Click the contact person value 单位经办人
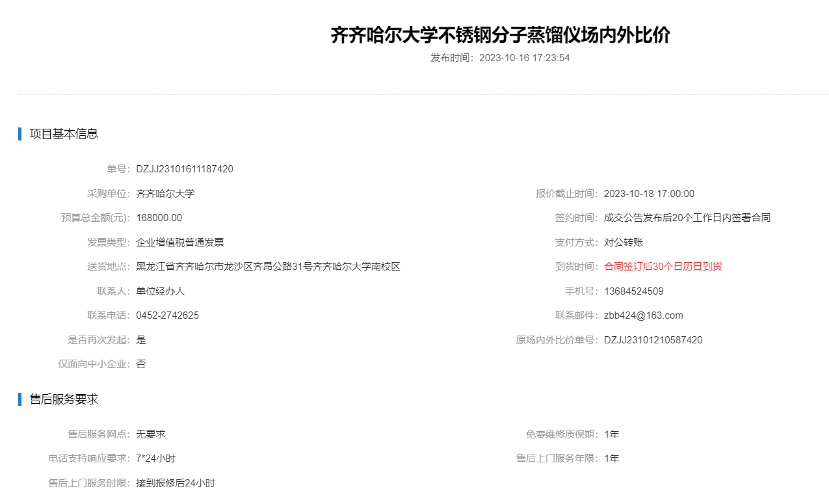Image resolution: width=829 pixels, height=504 pixels. (161, 291)
